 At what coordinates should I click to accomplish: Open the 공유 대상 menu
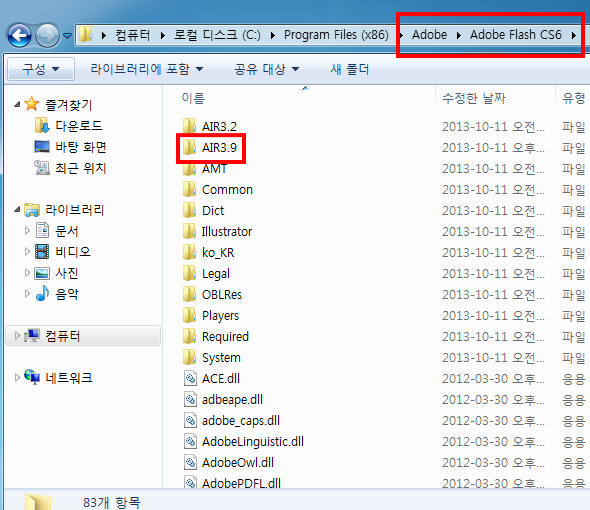tap(266, 69)
